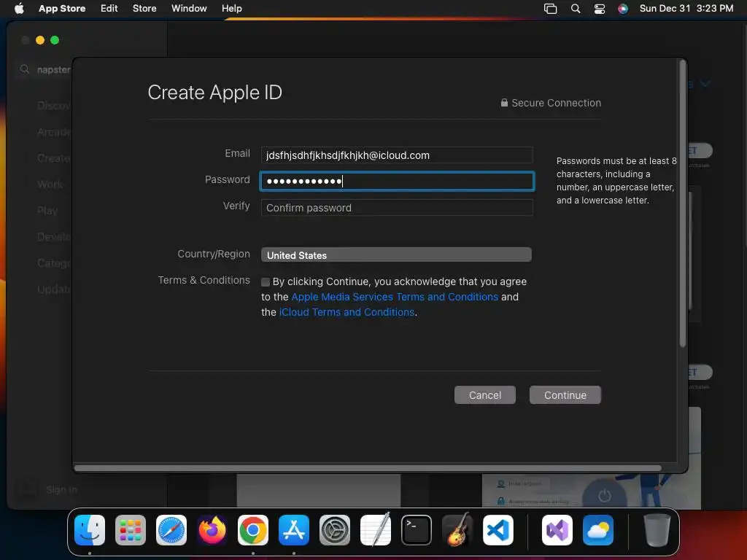This screenshot has width=747, height=560.
Task: Click the Email input field
Action: click(x=397, y=155)
